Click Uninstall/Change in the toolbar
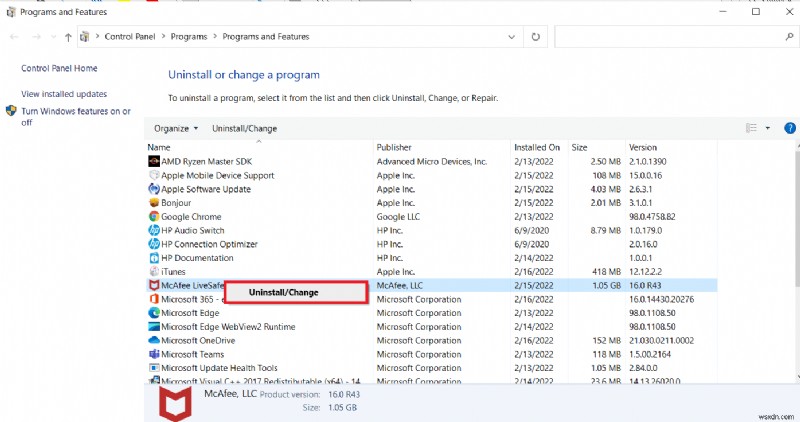The width and height of the screenshot is (800, 422). tap(244, 129)
